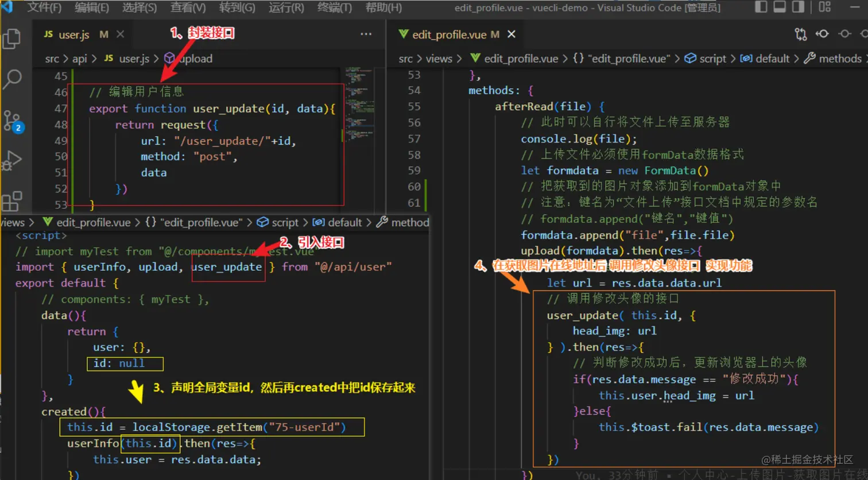Screen dimensions: 868x480
Task: Open the 运行(R) menu
Action: click(x=286, y=7)
